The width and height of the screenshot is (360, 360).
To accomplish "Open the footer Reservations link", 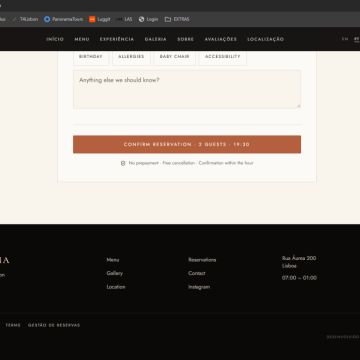I will click(202, 260).
